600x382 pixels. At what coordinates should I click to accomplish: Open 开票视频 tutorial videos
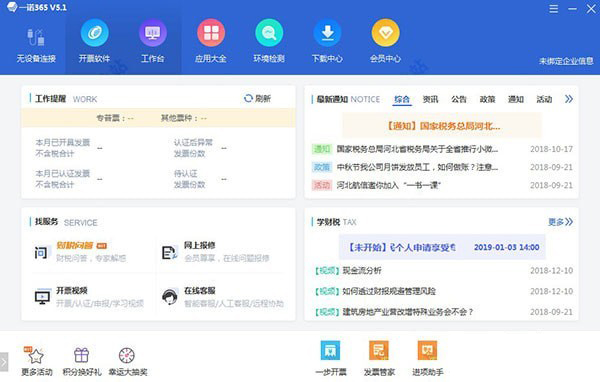click(x=72, y=291)
